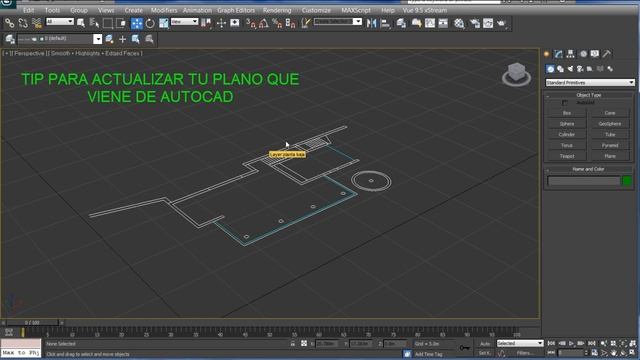Activate the Select and Scale tool
Image resolution: width=640 pixels, height=360 pixels.
click(x=164, y=23)
